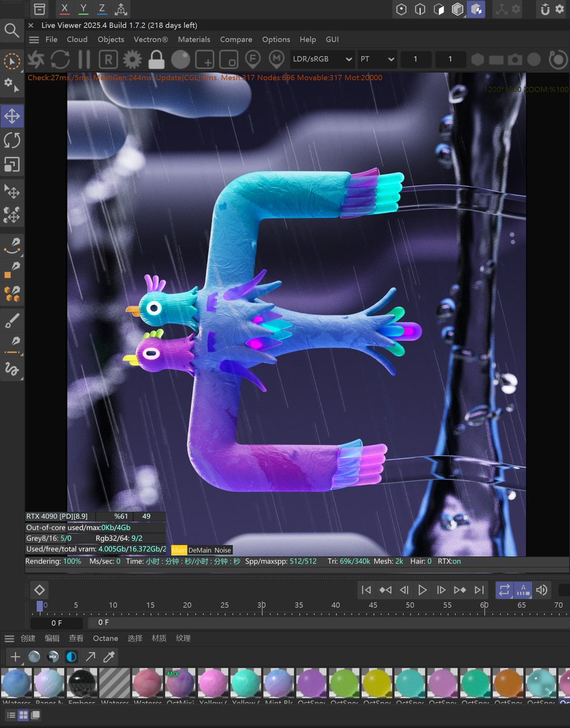This screenshot has width=570, height=728.
Task: Select the Main render tab
Action: (179, 550)
